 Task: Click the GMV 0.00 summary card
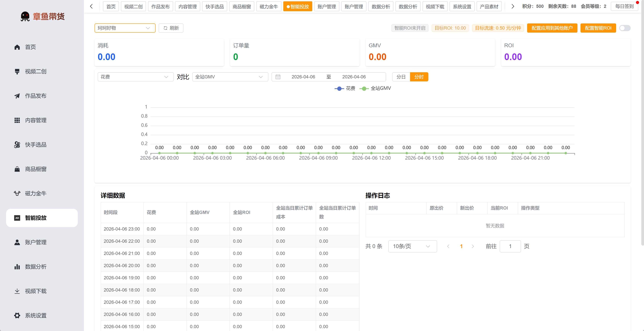(430, 52)
